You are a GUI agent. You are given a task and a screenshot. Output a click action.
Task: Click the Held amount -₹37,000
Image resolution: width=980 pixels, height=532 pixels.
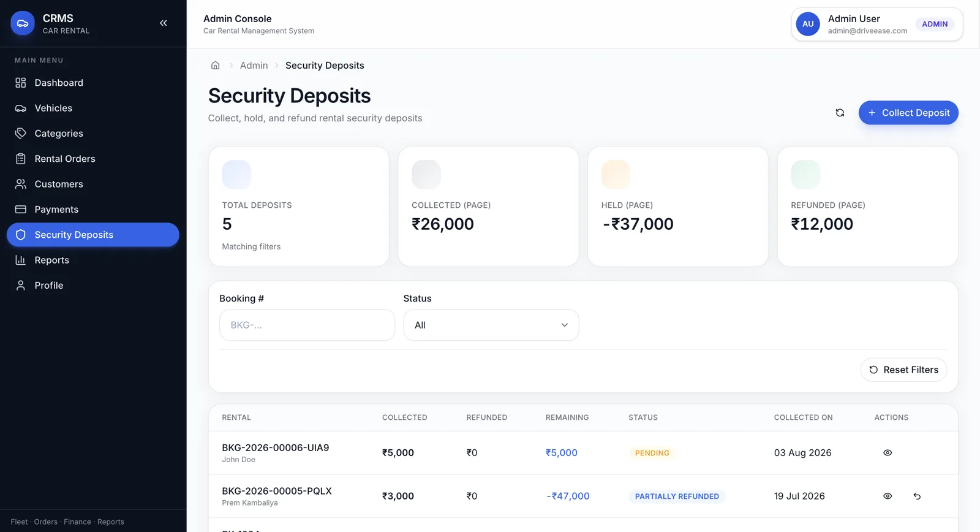(638, 224)
